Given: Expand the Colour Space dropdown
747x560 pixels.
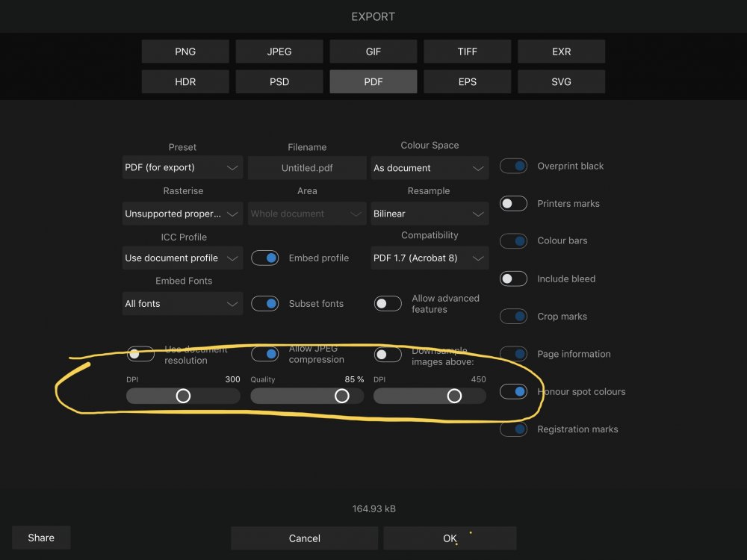Looking at the screenshot, I should pyautogui.click(x=430, y=168).
